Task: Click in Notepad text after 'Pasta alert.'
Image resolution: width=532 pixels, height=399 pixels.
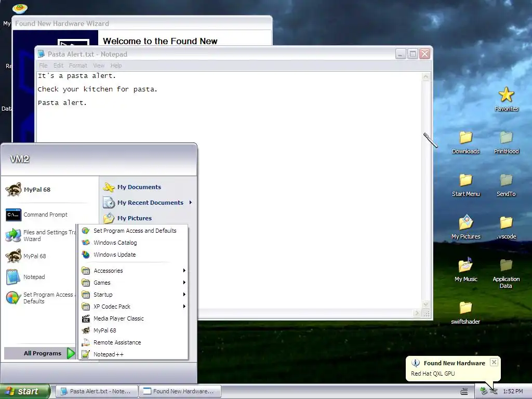Action: (89, 103)
